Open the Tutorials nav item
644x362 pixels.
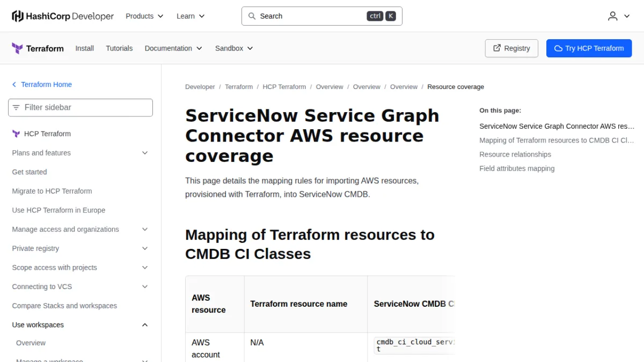point(119,48)
